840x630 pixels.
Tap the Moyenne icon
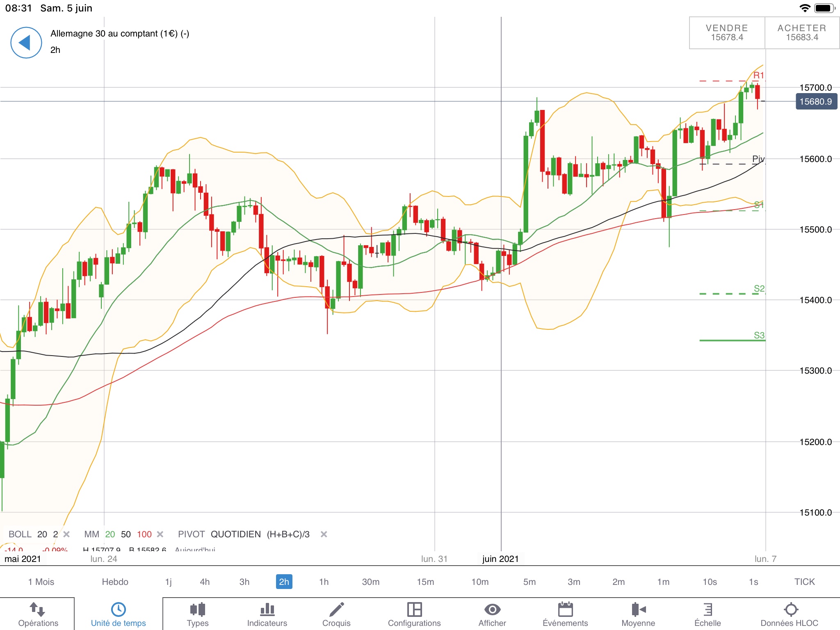pyautogui.click(x=638, y=610)
